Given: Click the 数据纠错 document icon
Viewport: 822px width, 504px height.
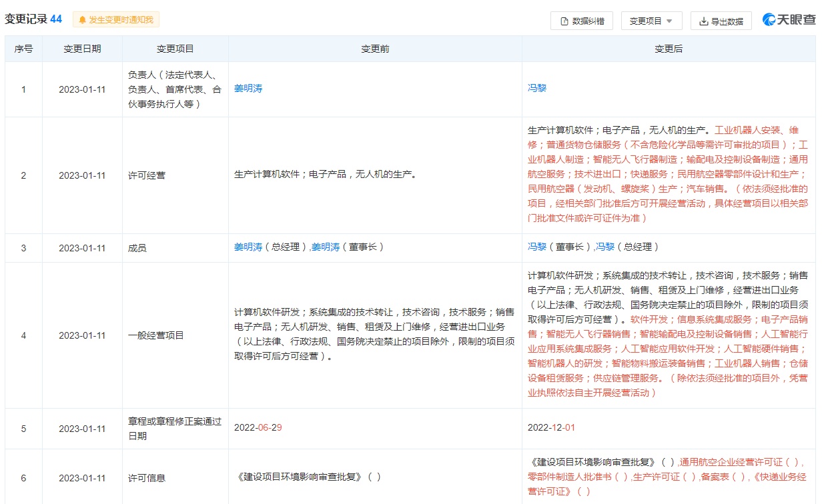Looking at the screenshot, I should [x=564, y=21].
